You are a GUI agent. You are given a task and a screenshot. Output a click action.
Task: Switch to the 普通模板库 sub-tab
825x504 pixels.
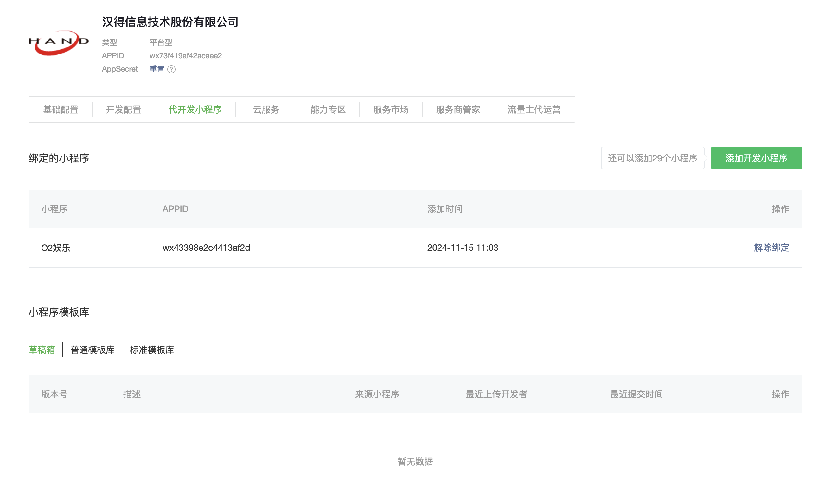(x=93, y=350)
